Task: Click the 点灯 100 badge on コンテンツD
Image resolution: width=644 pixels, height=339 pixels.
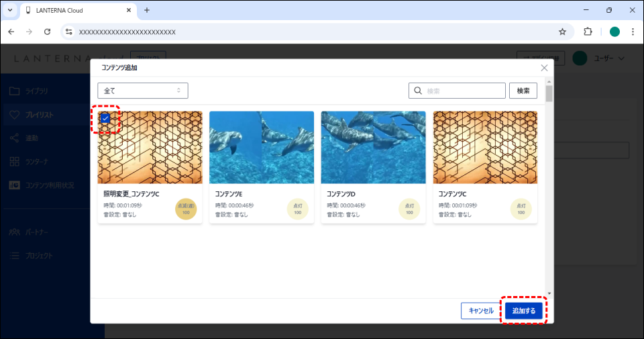Action: click(409, 209)
